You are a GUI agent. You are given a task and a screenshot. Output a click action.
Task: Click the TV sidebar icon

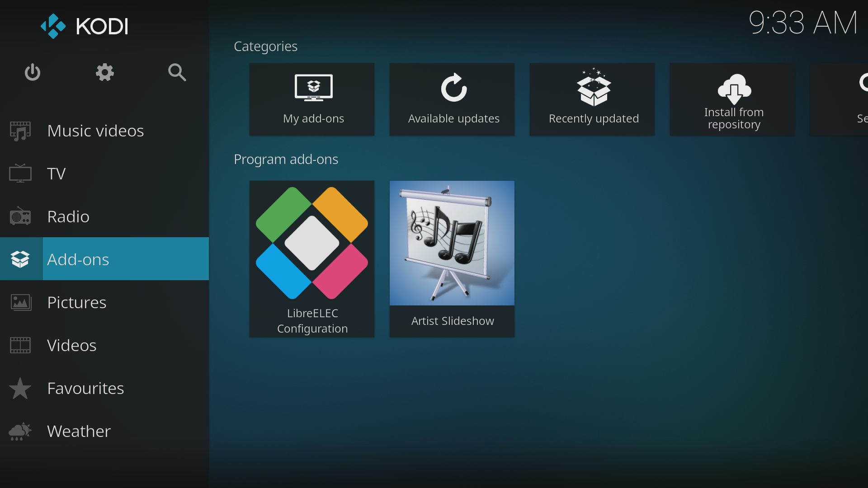[20, 174]
